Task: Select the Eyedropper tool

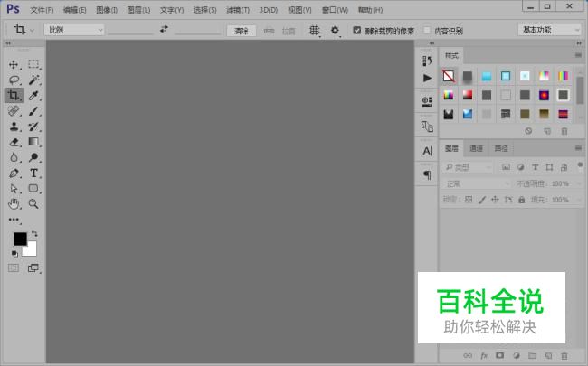Action: [33, 95]
